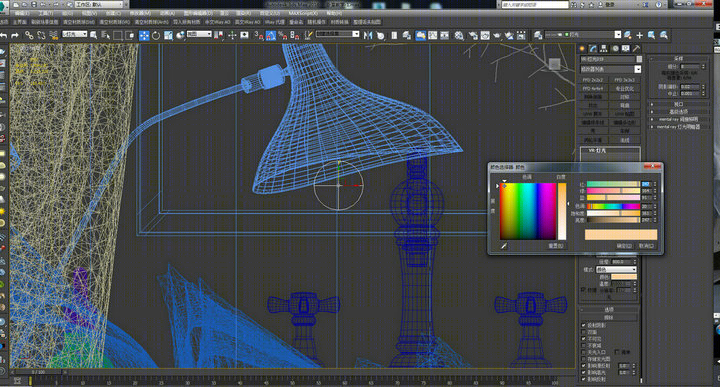Open the Schematic View icon
Viewport: 720px width, 387px height.
444,35
